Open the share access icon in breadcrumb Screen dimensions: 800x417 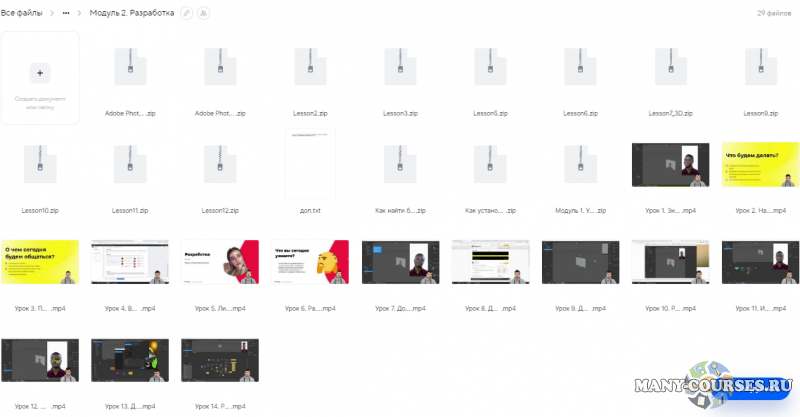(204, 14)
